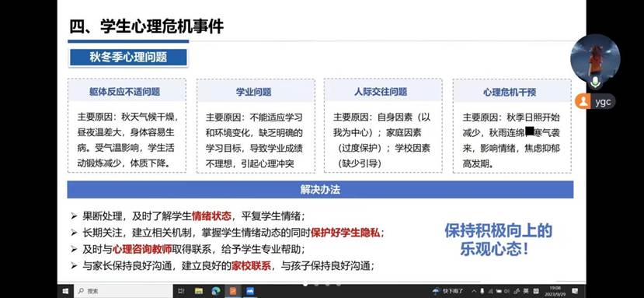644x298 pixels.
Task: Switch to the orange WPS presentation app
Action: 233,291
